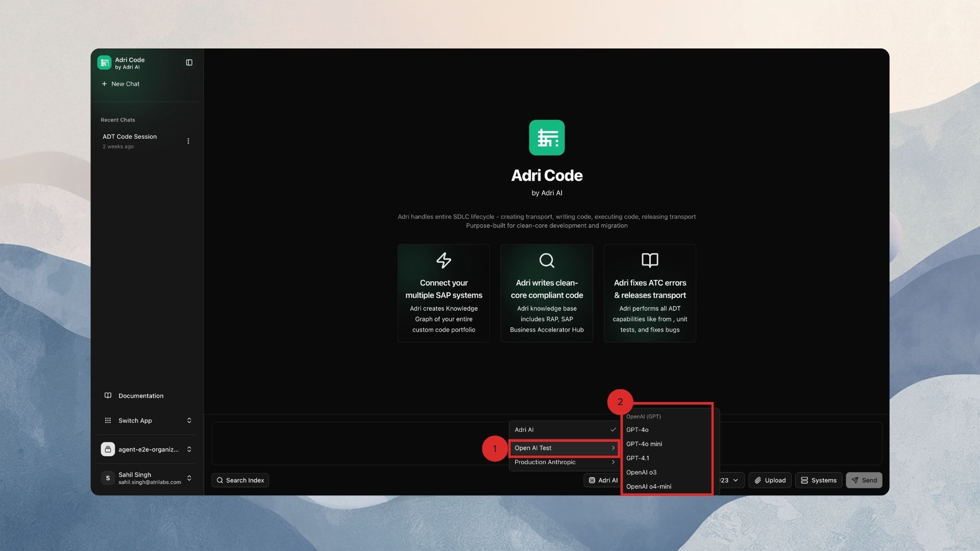Click the open book icon on ATC card

point(650,260)
